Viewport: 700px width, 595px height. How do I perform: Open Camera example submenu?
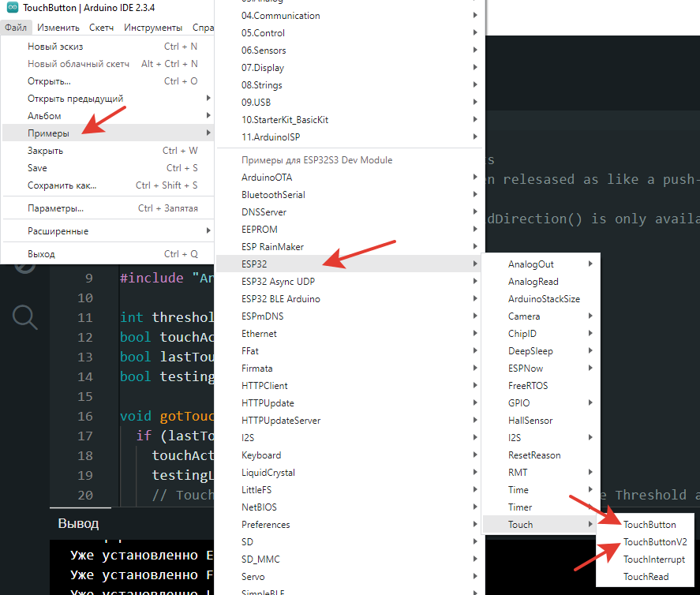point(541,316)
